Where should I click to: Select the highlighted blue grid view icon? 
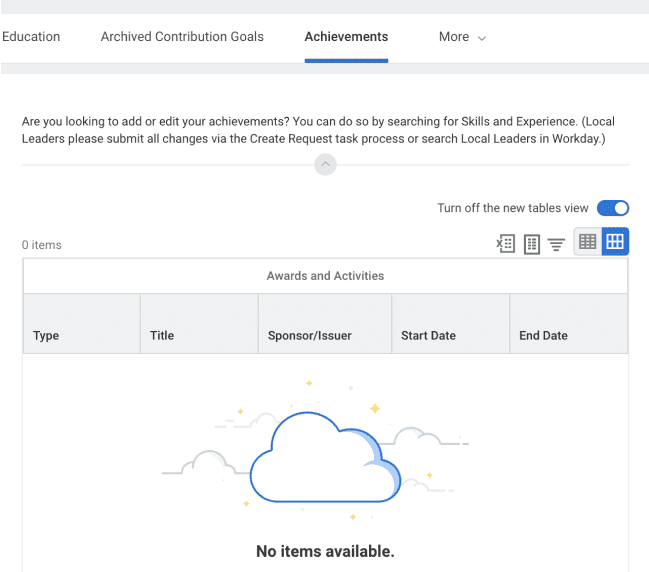tap(615, 242)
